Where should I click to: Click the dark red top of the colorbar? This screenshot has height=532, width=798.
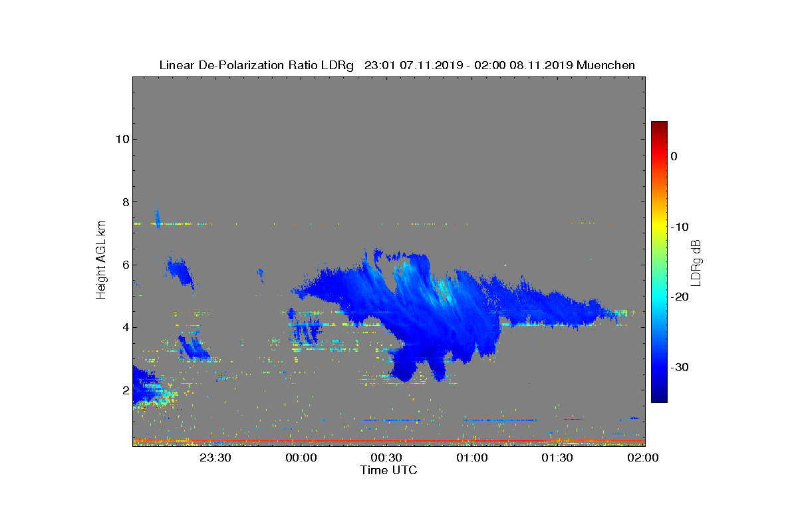659,126
